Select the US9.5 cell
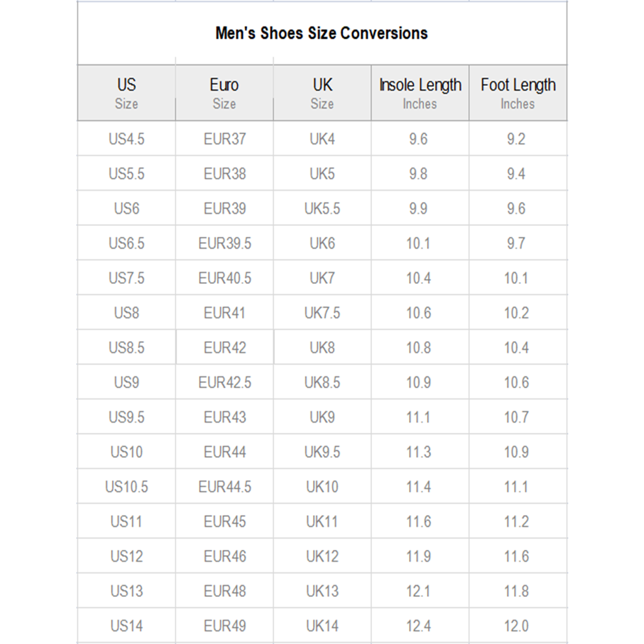 click(126, 417)
